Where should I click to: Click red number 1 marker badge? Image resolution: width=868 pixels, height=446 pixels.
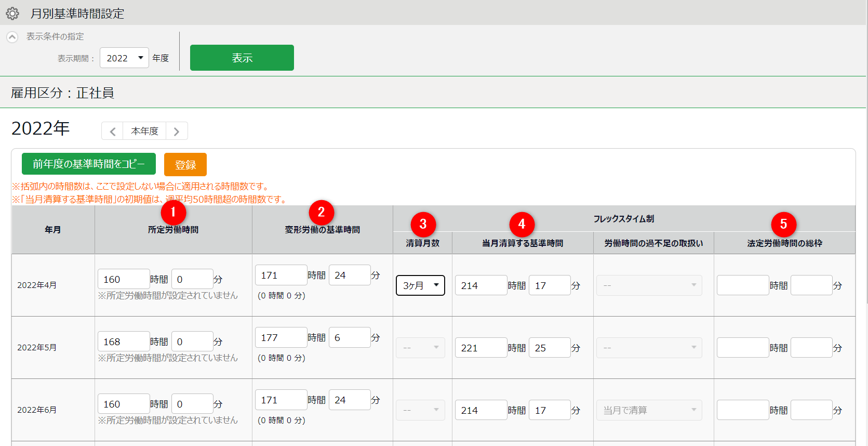tap(173, 213)
